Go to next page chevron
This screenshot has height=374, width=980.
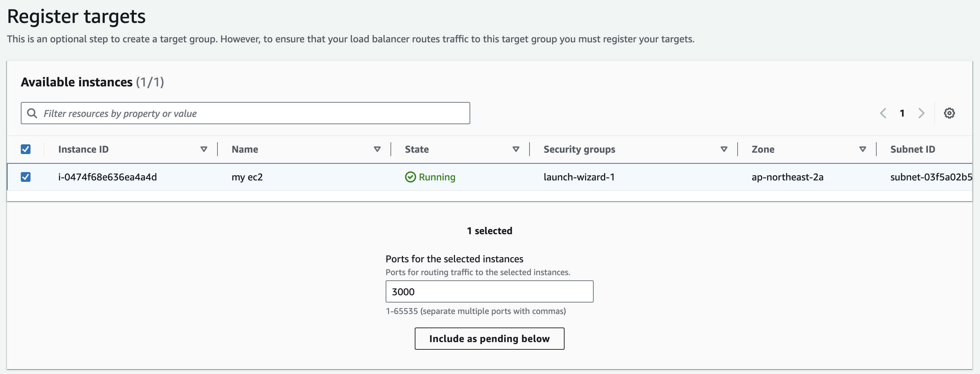tap(921, 113)
